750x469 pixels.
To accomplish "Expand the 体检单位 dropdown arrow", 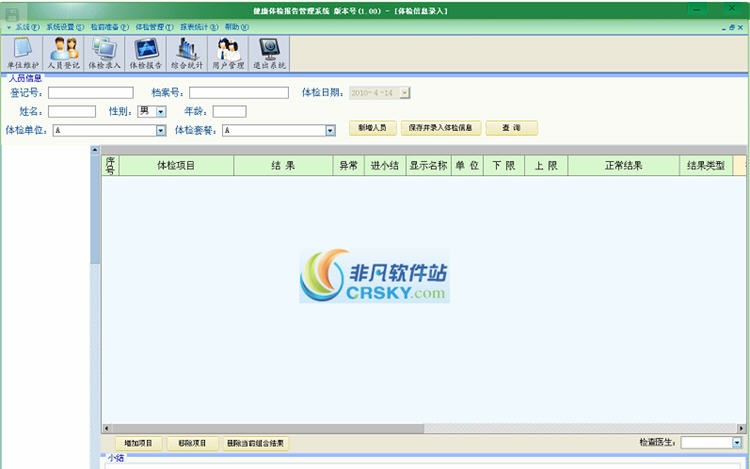I will point(161,131).
